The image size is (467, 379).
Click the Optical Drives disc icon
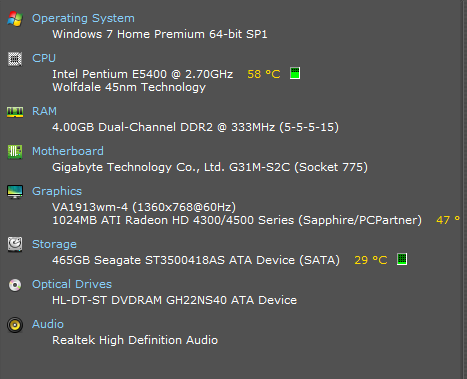[15, 285]
